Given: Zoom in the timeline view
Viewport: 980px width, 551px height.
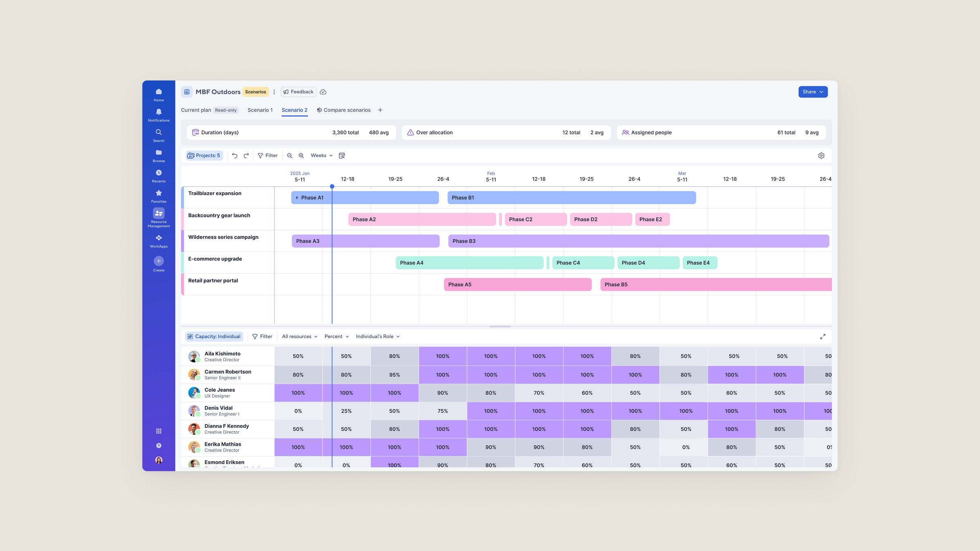Looking at the screenshot, I should click(301, 156).
